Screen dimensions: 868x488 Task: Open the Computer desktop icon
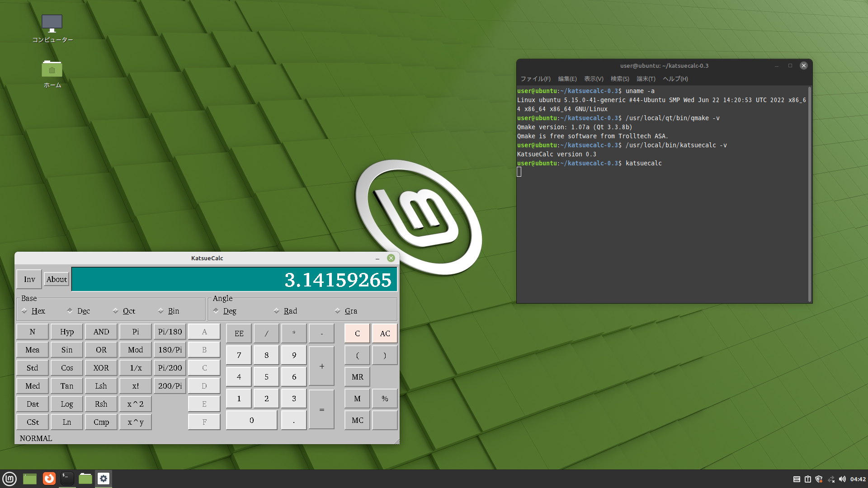52,28
